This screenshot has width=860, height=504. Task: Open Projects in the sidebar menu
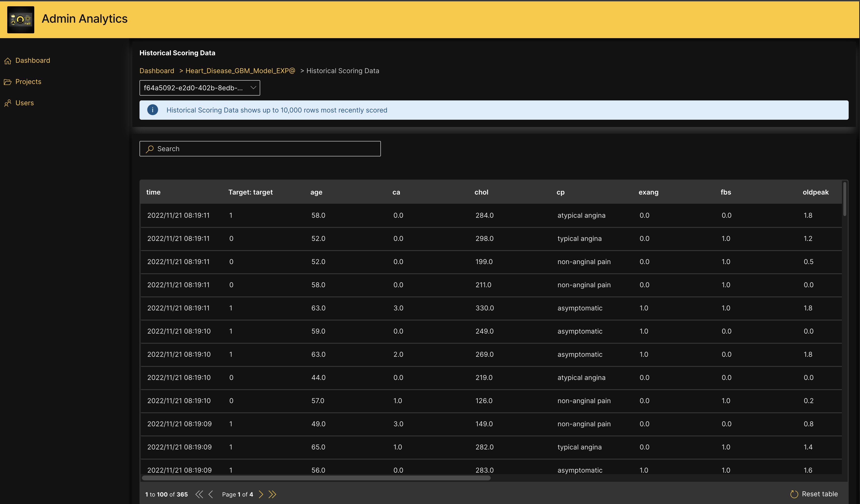(x=28, y=82)
